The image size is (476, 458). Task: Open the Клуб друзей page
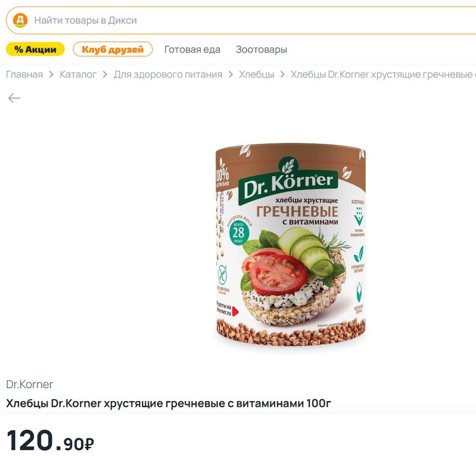tap(112, 49)
